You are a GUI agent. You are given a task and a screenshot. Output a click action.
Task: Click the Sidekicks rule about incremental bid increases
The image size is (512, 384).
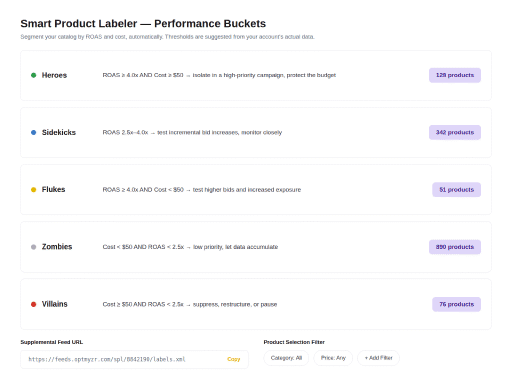pyautogui.click(x=192, y=132)
